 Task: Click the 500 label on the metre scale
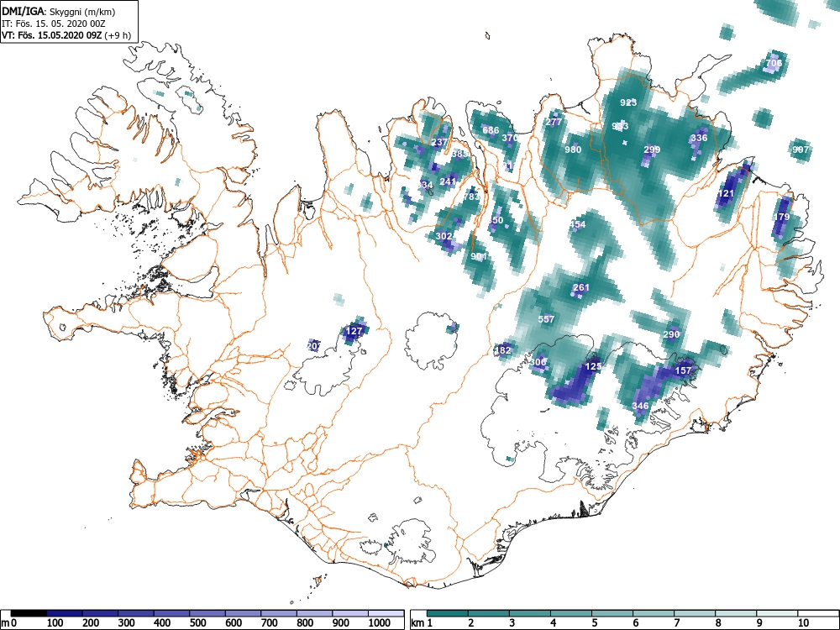(x=197, y=623)
